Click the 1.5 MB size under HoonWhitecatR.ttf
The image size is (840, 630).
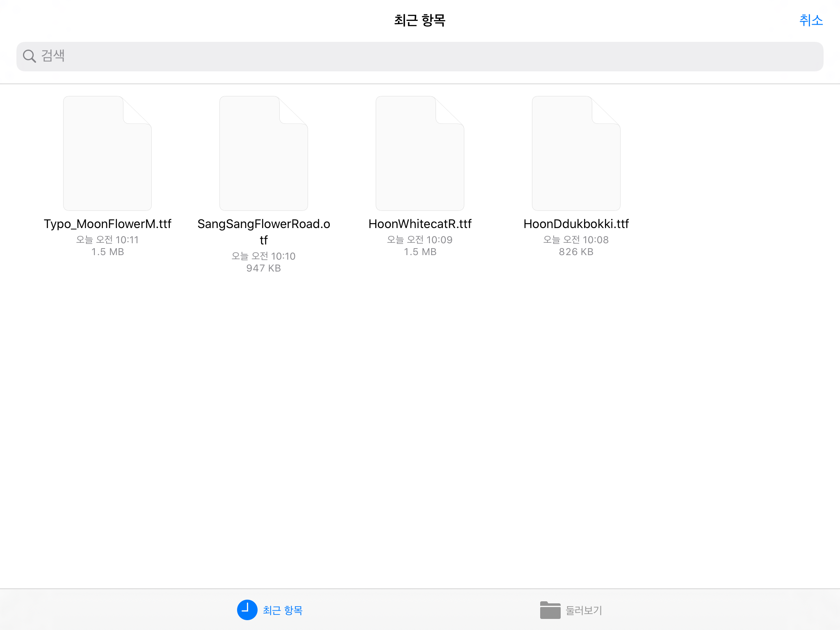[x=420, y=252]
